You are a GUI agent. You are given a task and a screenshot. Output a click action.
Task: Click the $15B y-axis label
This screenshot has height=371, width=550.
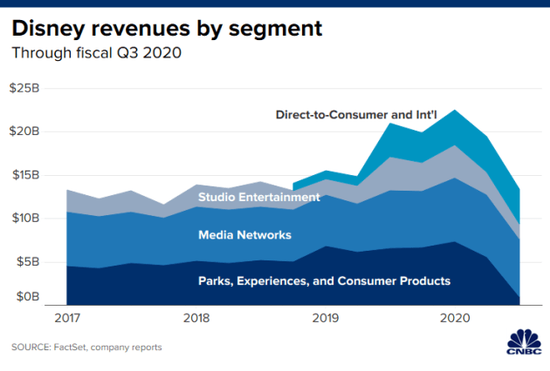pyautogui.click(x=26, y=175)
